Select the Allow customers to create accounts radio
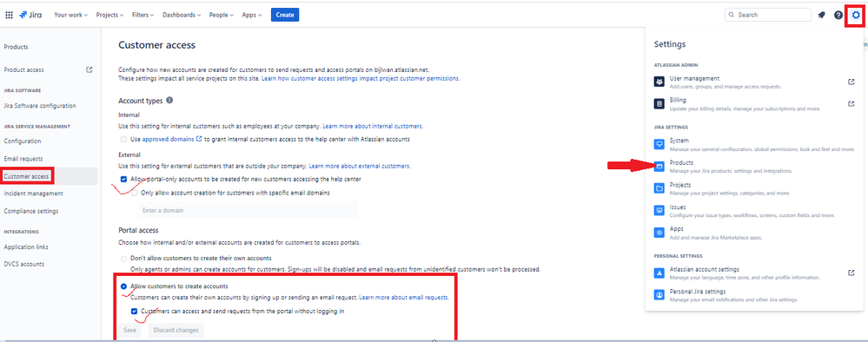This screenshot has height=342, width=868. pyautogui.click(x=123, y=286)
